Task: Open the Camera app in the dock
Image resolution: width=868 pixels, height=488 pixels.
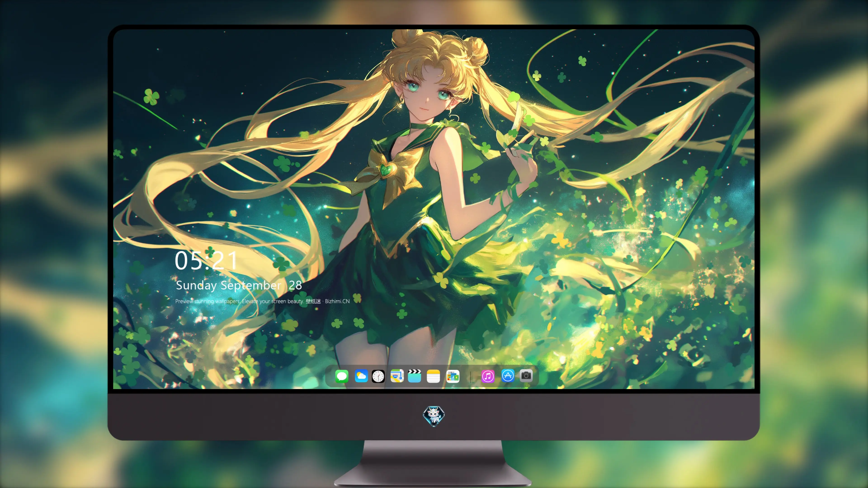Action: [x=526, y=376]
